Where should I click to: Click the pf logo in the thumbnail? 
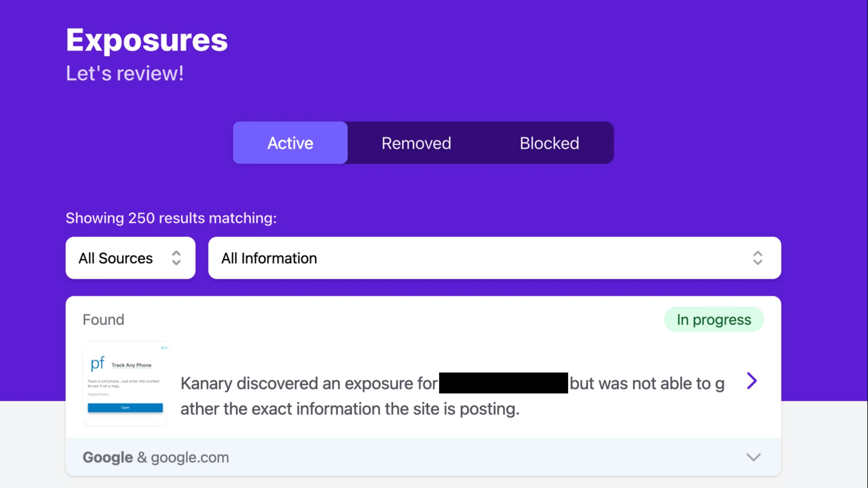(x=98, y=364)
